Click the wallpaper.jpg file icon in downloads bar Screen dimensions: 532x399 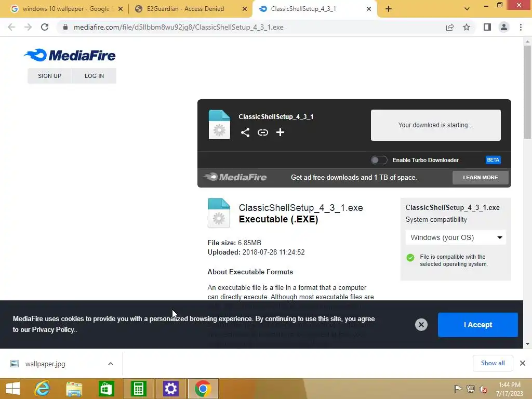pos(15,364)
